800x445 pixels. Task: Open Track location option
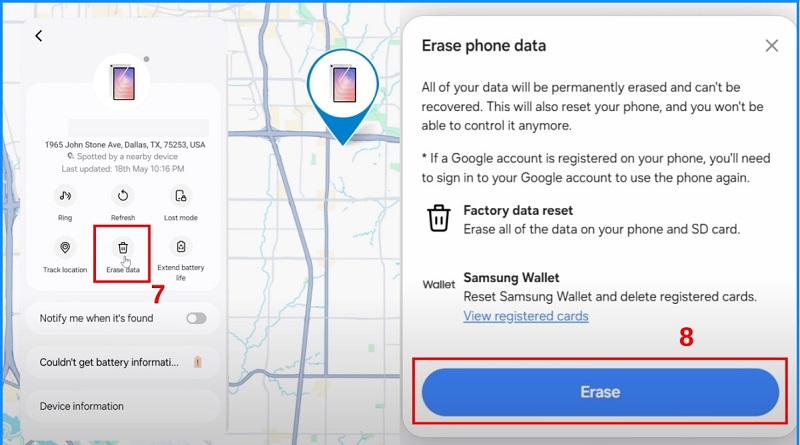coord(65,248)
